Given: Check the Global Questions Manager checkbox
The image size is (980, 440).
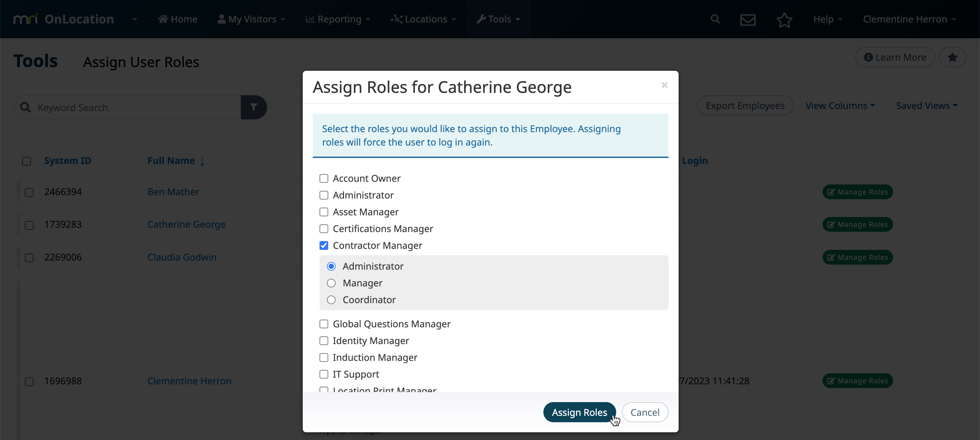Looking at the screenshot, I should (x=324, y=324).
